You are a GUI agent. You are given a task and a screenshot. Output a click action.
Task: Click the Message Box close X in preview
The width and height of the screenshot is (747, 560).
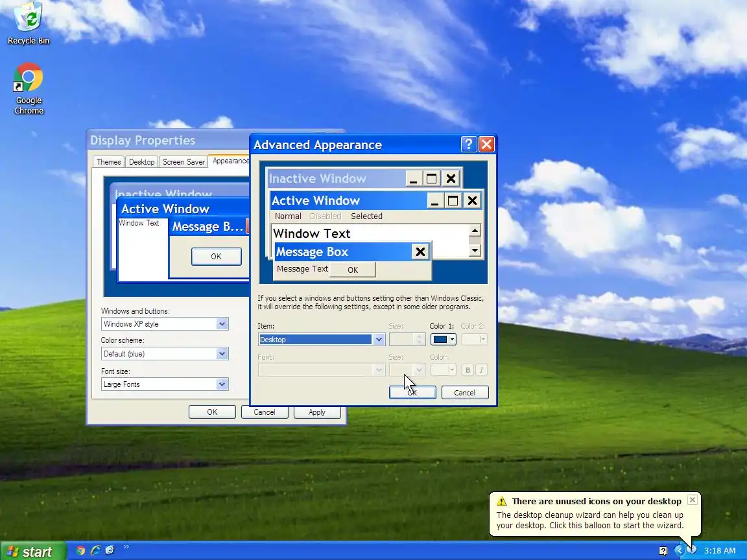[x=420, y=252]
